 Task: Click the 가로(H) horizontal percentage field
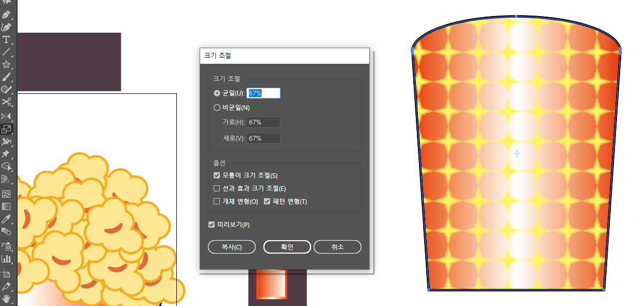point(263,122)
